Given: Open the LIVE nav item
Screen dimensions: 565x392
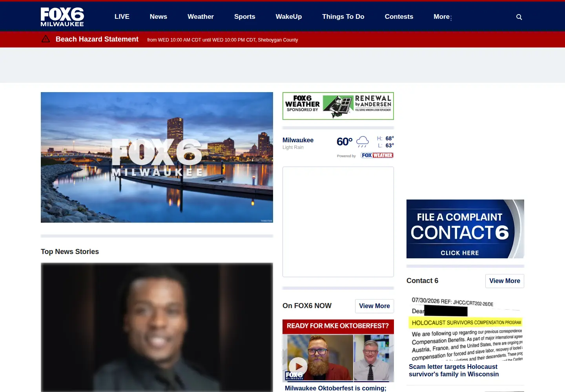Looking at the screenshot, I should (x=122, y=17).
